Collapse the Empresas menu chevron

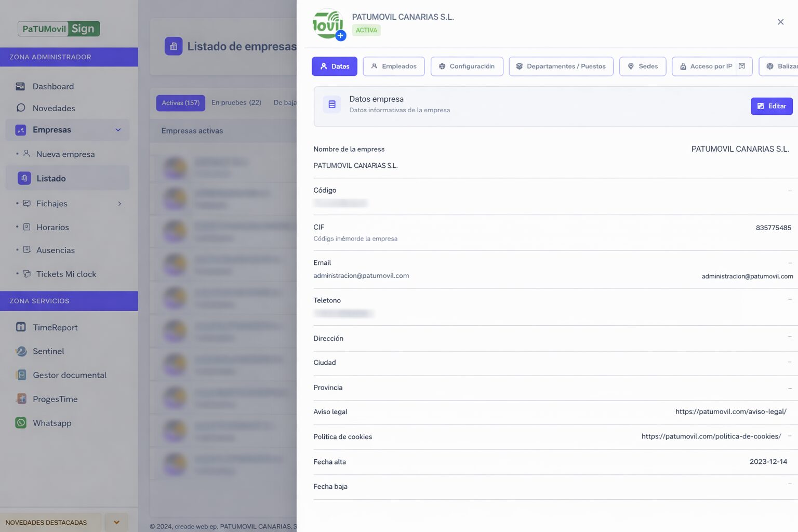click(118, 130)
